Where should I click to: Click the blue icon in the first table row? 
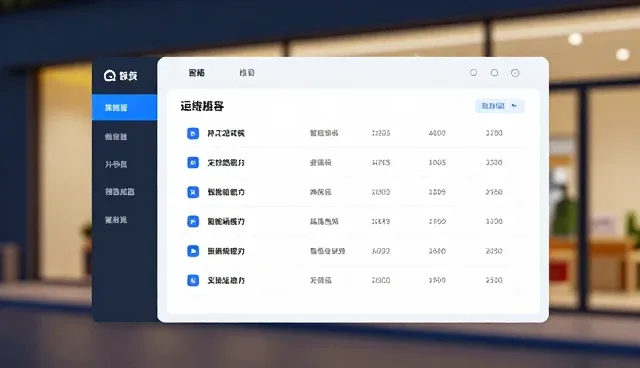pyautogui.click(x=193, y=133)
